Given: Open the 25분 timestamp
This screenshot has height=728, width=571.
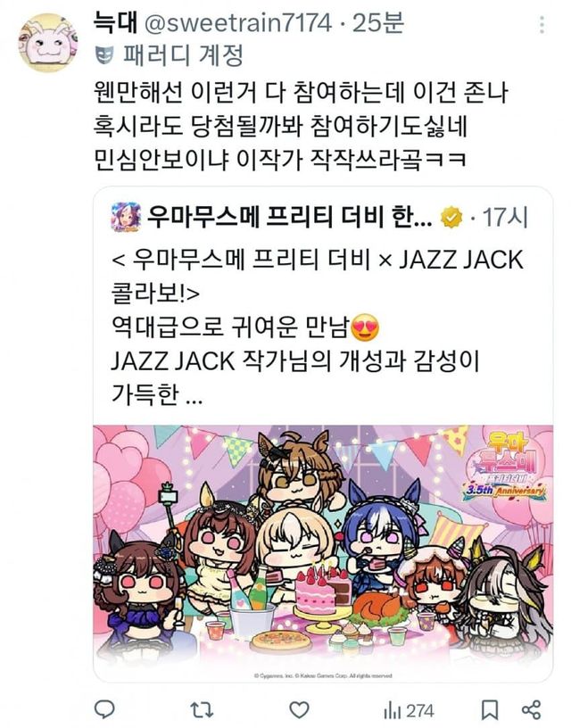Looking at the screenshot, I should pyautogui.click(x=378, y=23).
